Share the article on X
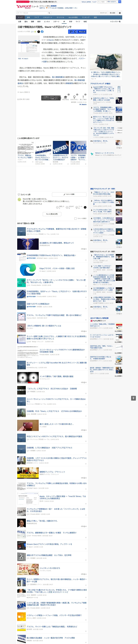138x644 pixels. coord(39,32)
